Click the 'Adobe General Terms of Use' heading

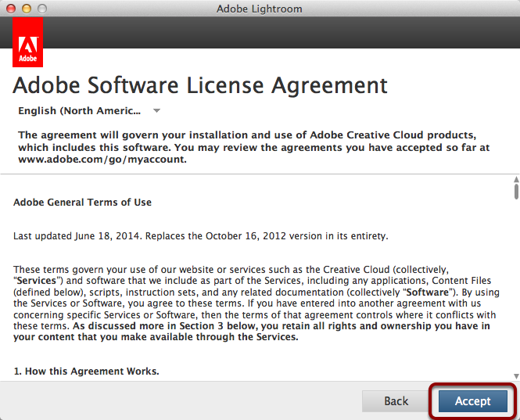[82, 203]
